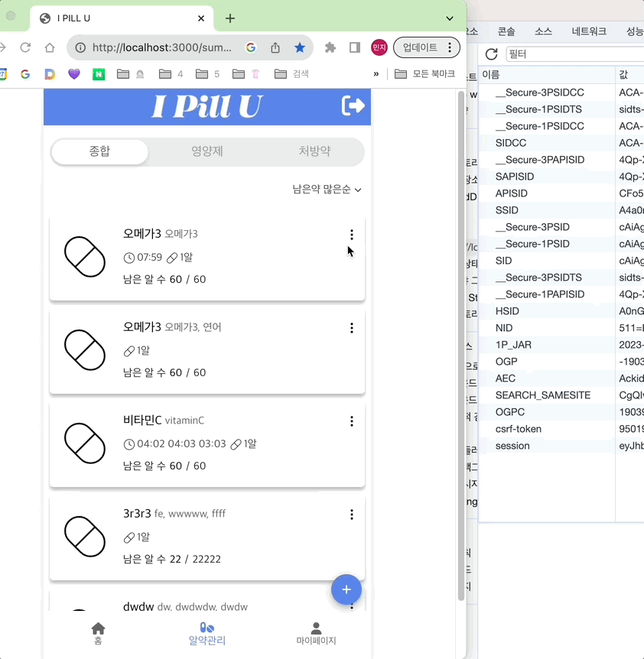
Task: Click the blue plus floating add button
Action: point(346,589)
